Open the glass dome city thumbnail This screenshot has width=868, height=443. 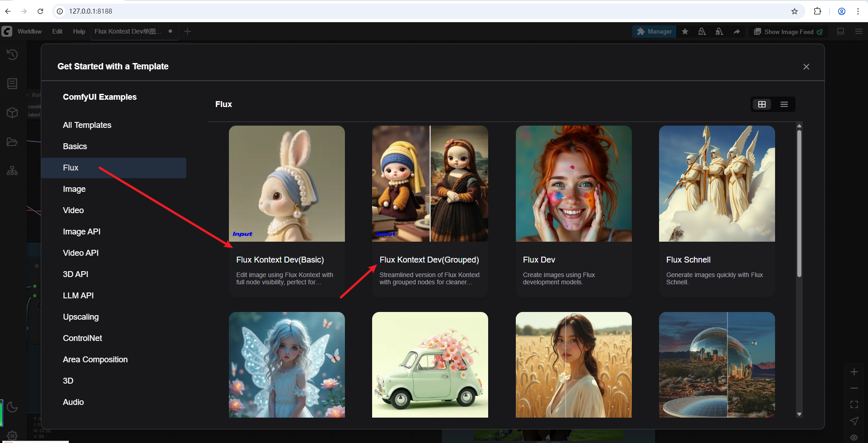[x=717, y=365]
